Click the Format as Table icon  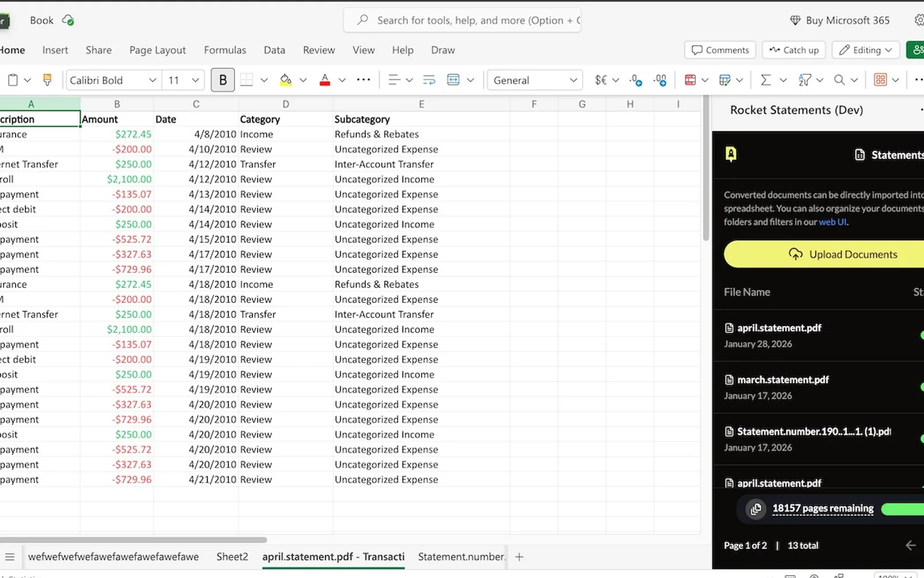725,80
